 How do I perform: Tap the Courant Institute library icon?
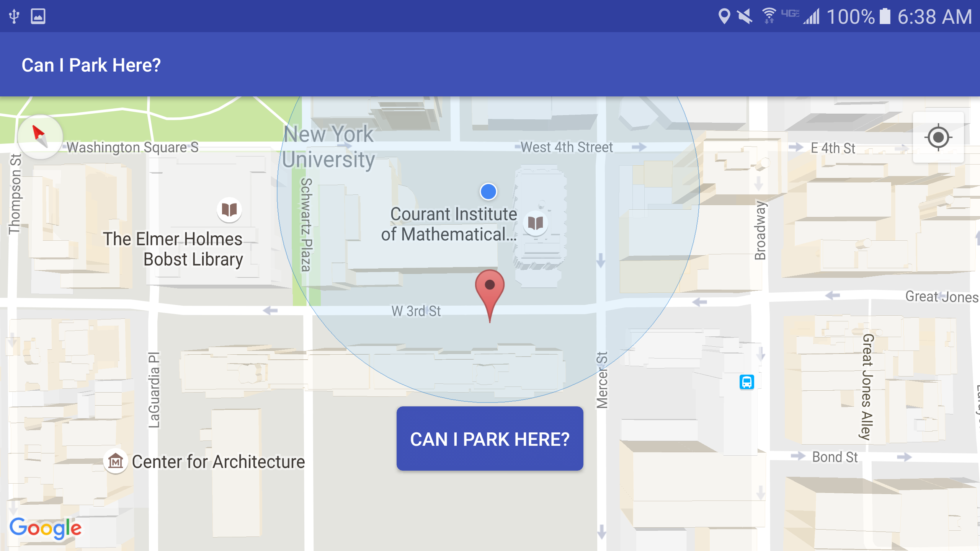pyautogui.click(x=536, y=223)
